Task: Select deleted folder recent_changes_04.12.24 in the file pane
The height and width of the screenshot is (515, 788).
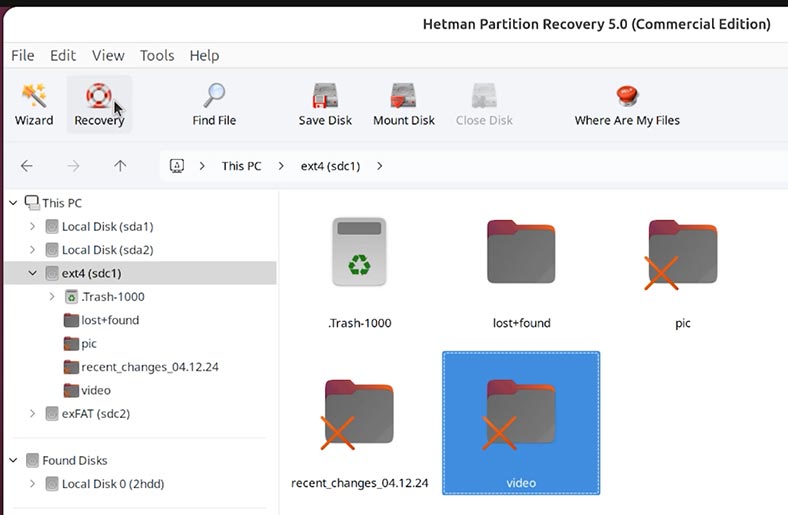Action: (x=359, y=433)
